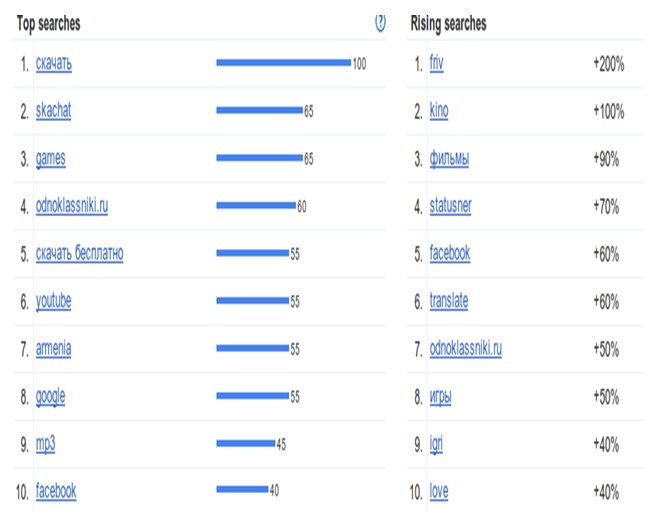Click the help question mark icon

380,22
